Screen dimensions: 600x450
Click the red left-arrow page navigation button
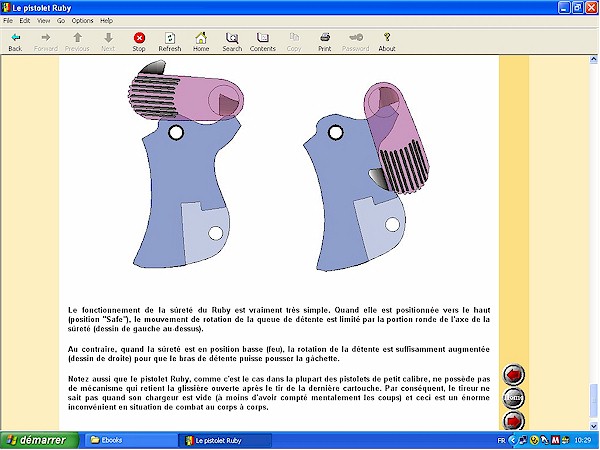[513, 374]
